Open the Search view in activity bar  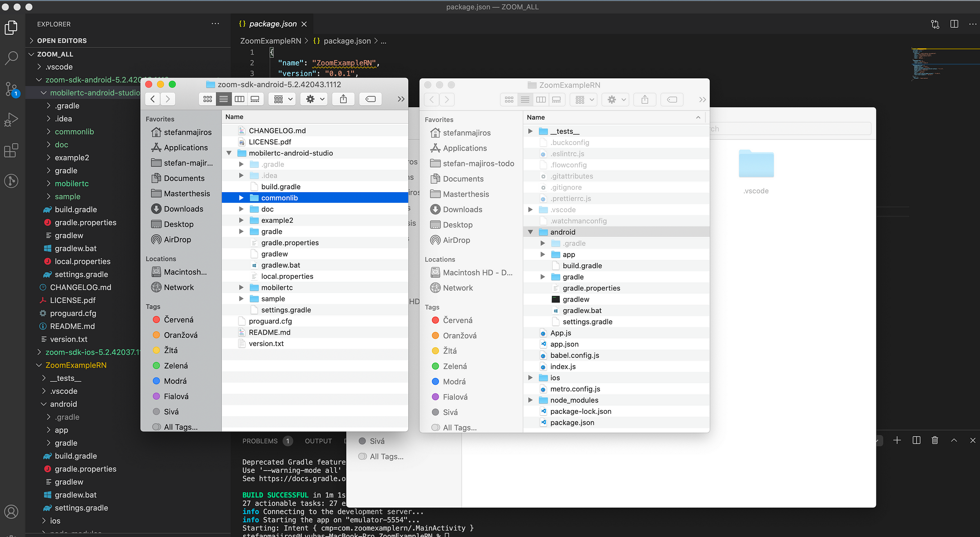coord(11,58)
